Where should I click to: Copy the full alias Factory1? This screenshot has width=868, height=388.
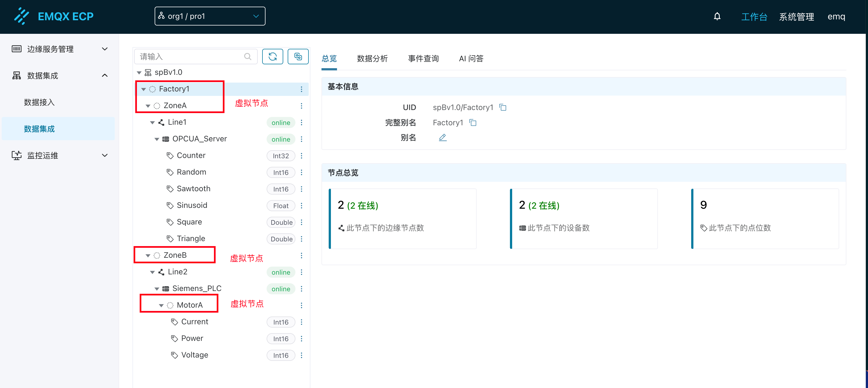pyautogui.click(x=473, y=123)
